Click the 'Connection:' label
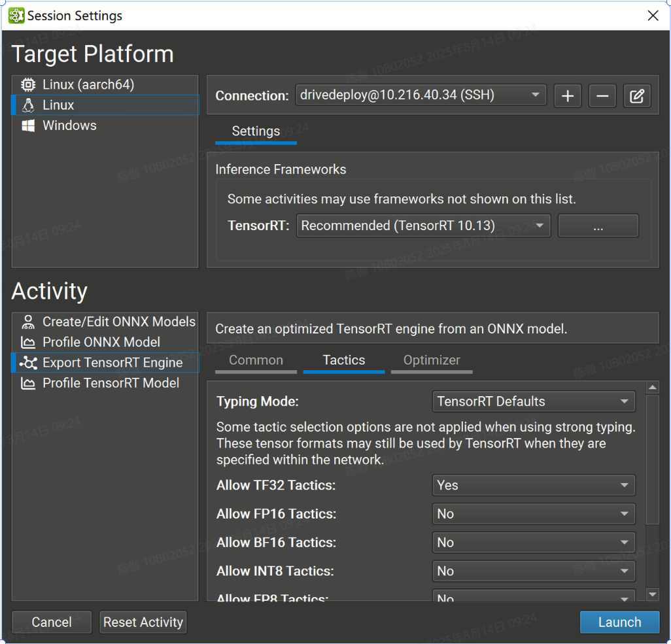671x644 pixels. pyautogui.click(x=252, y=95)
